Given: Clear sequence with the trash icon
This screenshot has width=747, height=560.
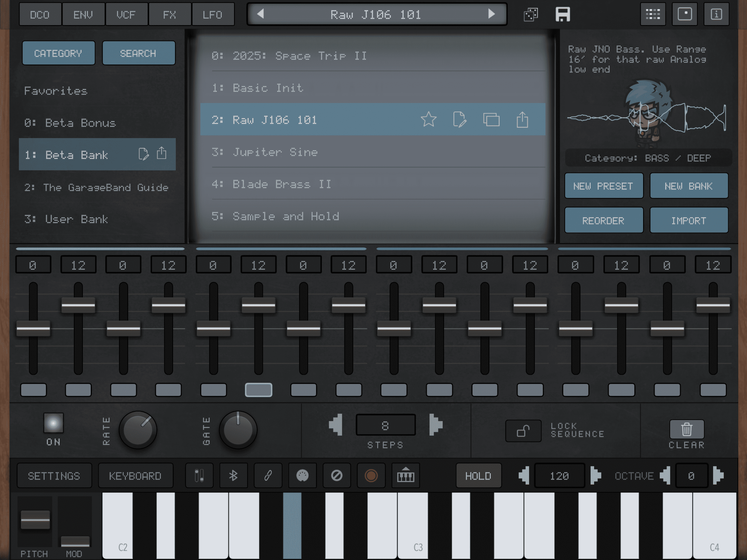Looking at the screenshot, I should 687,429.
